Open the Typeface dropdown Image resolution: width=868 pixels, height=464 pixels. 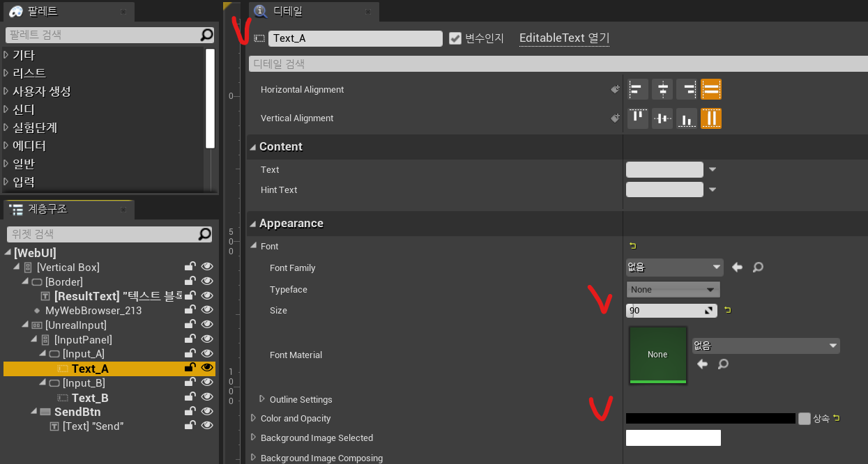pyautogui.click(x=673, y=289)
